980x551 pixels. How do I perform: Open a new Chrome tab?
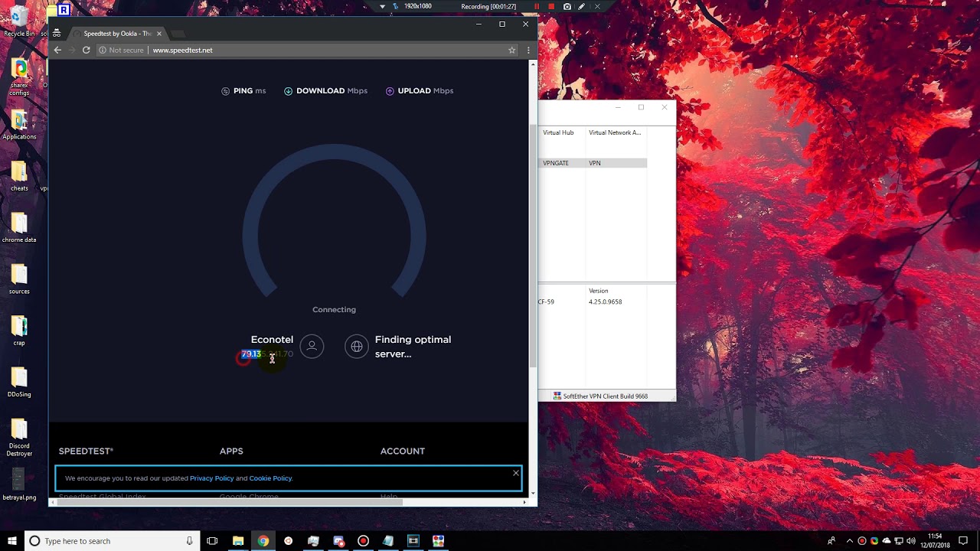pyautogui.click(x=178, y=34)
